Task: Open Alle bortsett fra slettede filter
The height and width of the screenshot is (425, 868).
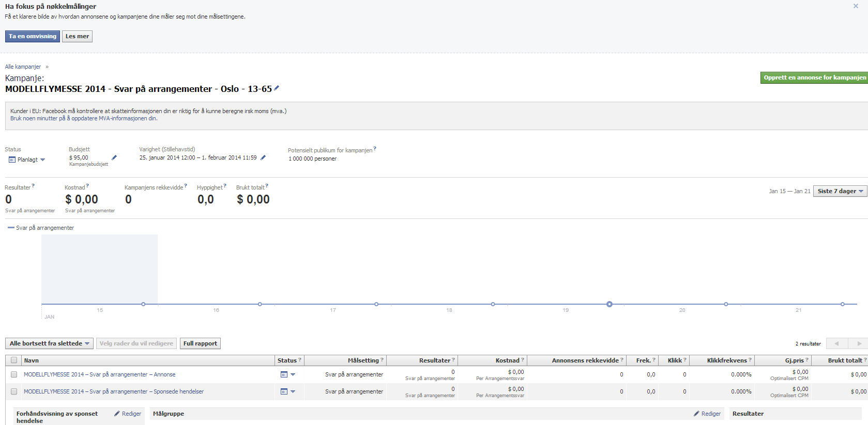Action: [x=49, y=343]
